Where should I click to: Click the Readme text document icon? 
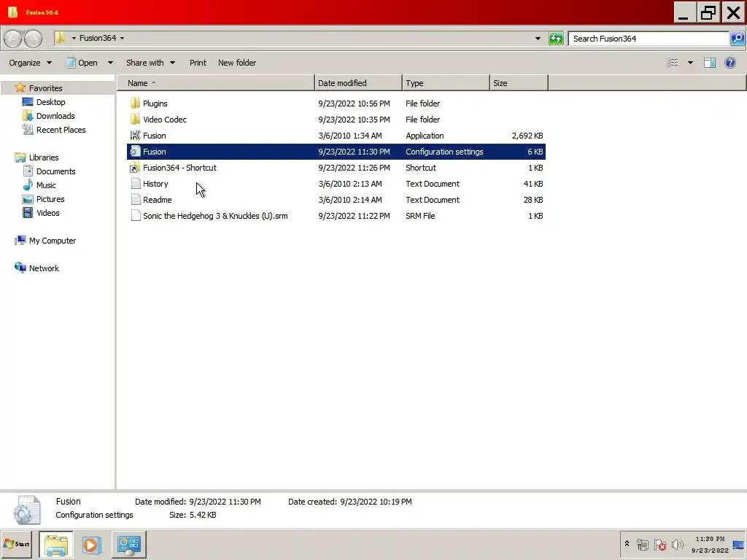(x=135, y=200)
